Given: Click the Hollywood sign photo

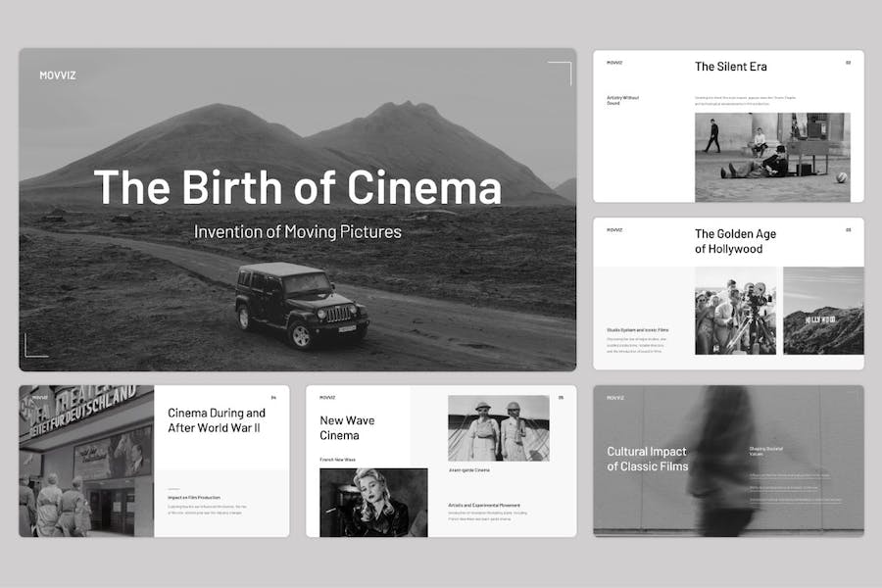Looking at the screenshot, I should coord(823,311).
